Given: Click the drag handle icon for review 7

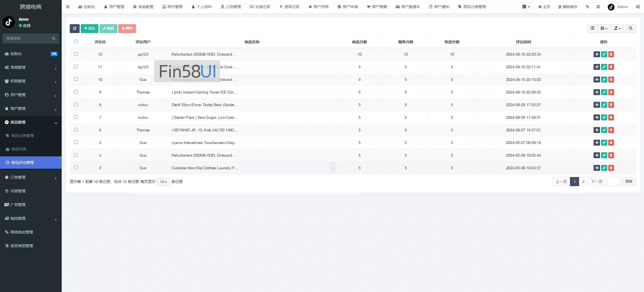Looking at the screenshot, I should click(597, 117).
